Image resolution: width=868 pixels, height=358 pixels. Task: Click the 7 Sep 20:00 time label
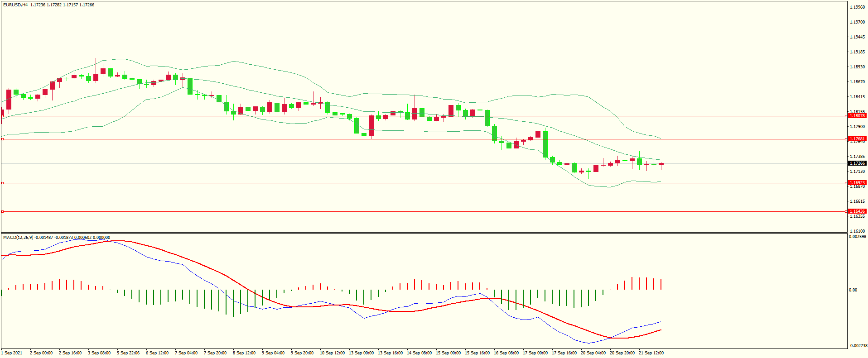(x=215, y=353)
